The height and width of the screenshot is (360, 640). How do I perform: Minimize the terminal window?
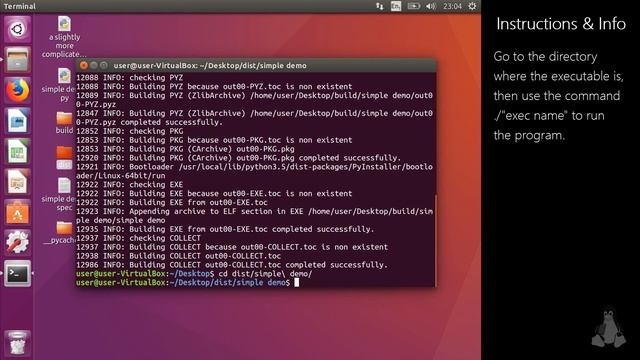pos(94,65)
